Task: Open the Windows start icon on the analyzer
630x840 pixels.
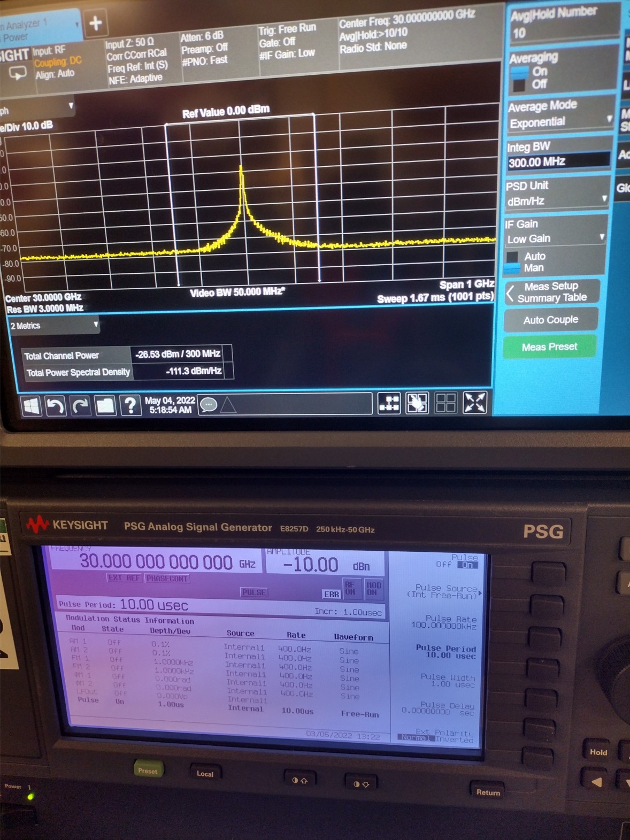Action: (x=32, y=406)
